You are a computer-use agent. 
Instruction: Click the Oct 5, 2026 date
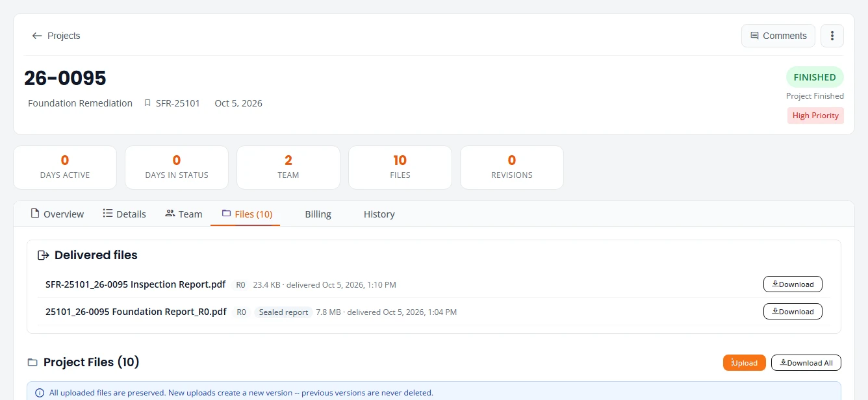(238, 103)
